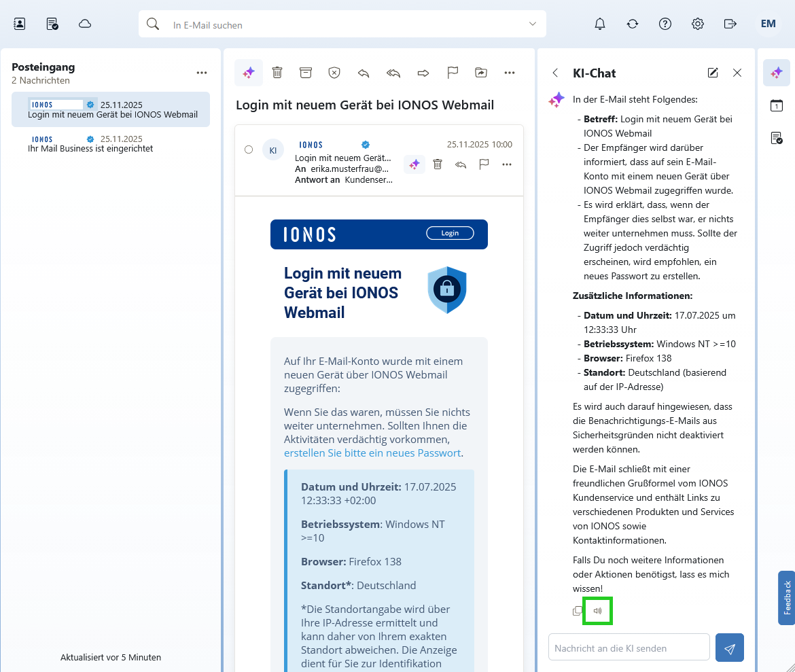Read the AI response aloud
Screen dimensions: 795x672
(597, 610)
